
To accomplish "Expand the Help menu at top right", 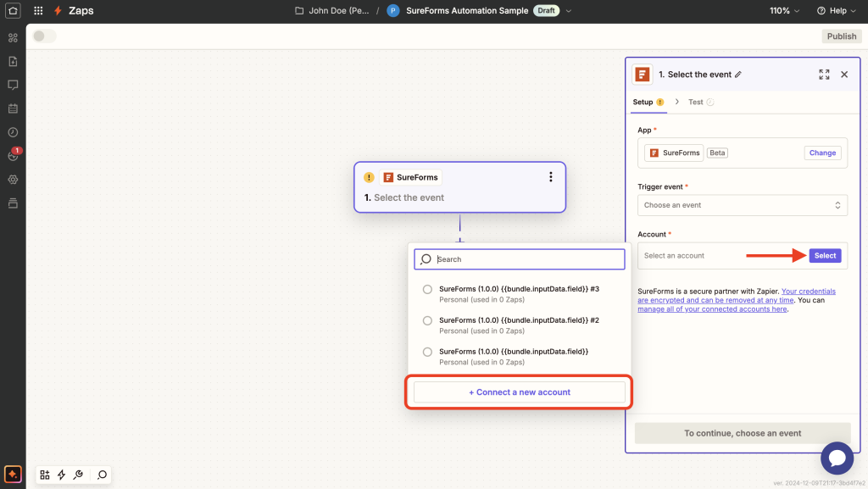I will coord(836,10).
